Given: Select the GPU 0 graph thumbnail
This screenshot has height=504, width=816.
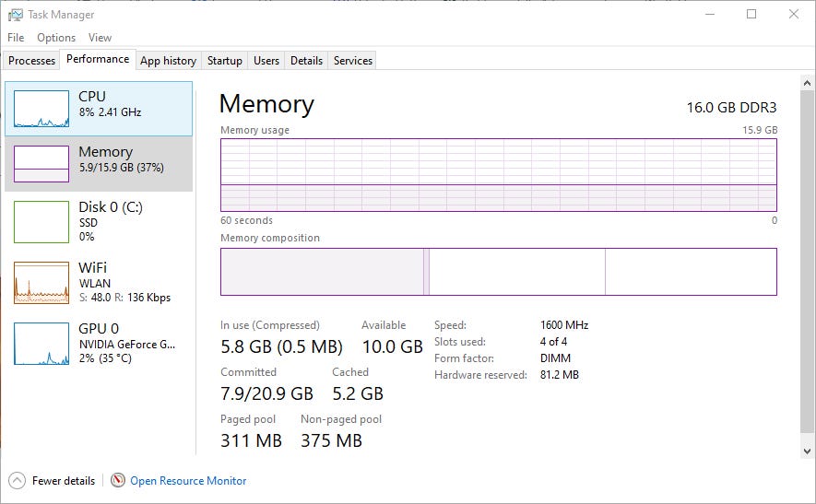Looking at the screenshot, I should tap(41, 344).
